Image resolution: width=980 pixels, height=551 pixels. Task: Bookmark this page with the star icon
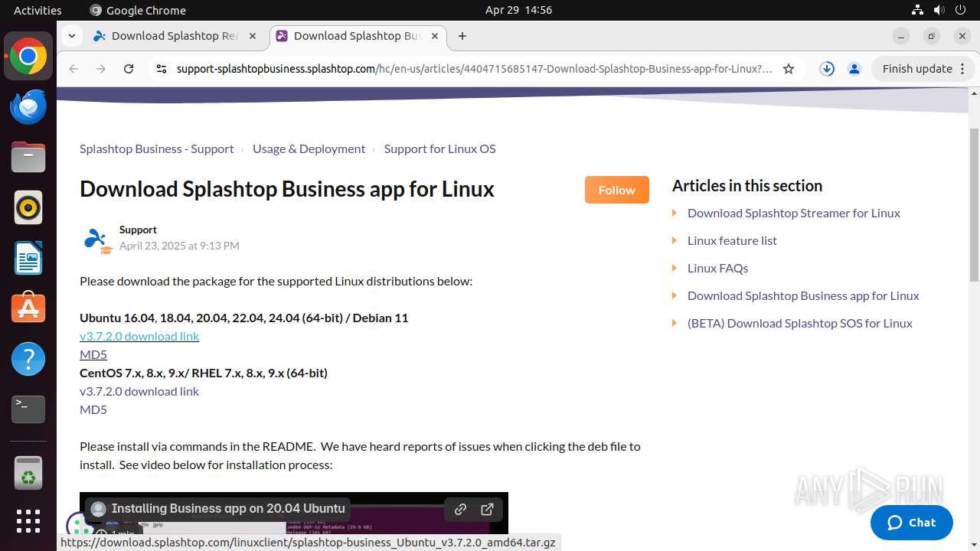789,69
